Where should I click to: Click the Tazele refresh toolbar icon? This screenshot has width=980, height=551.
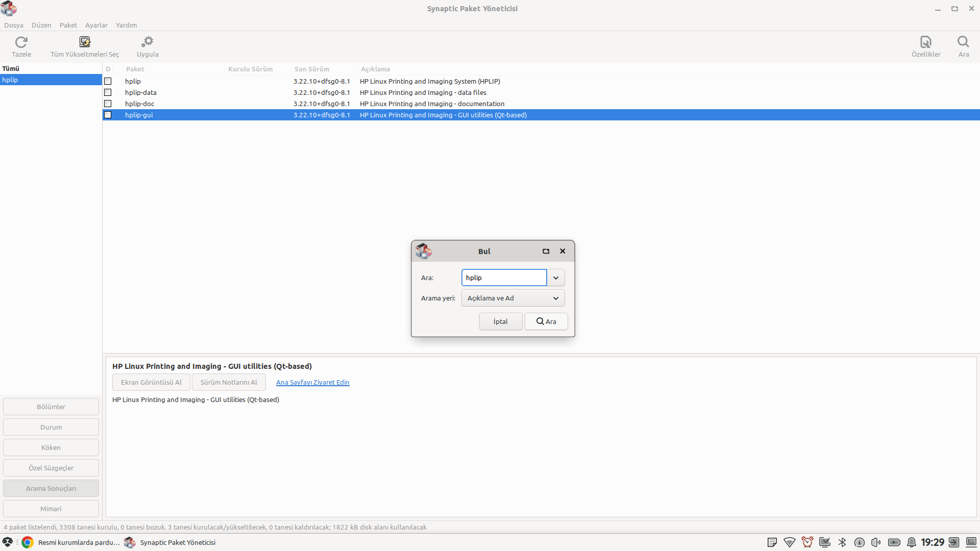21,42
